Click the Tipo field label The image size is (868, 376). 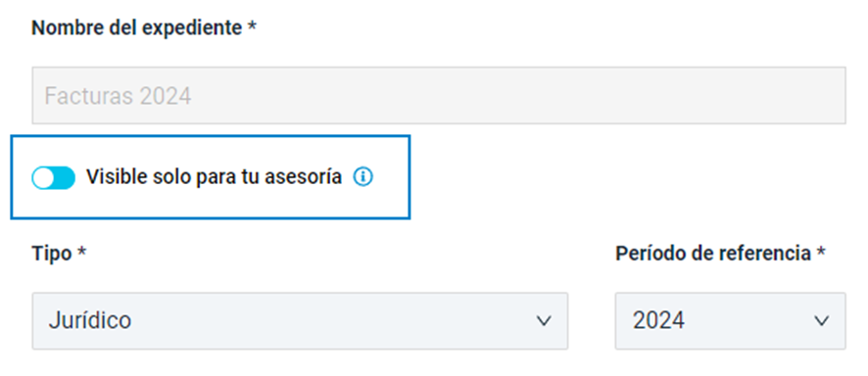click(52, 254)
